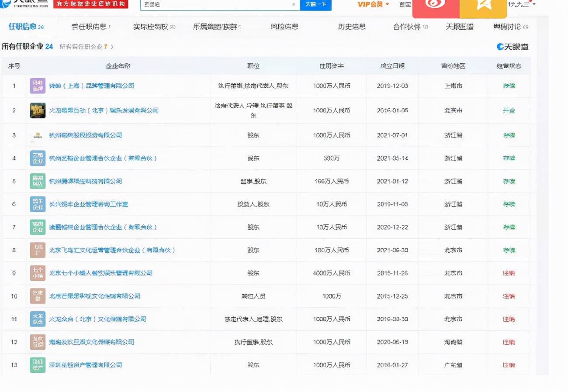Open the 合作伙伴 tab
The image size is (568, 392).
pos(410,27)
